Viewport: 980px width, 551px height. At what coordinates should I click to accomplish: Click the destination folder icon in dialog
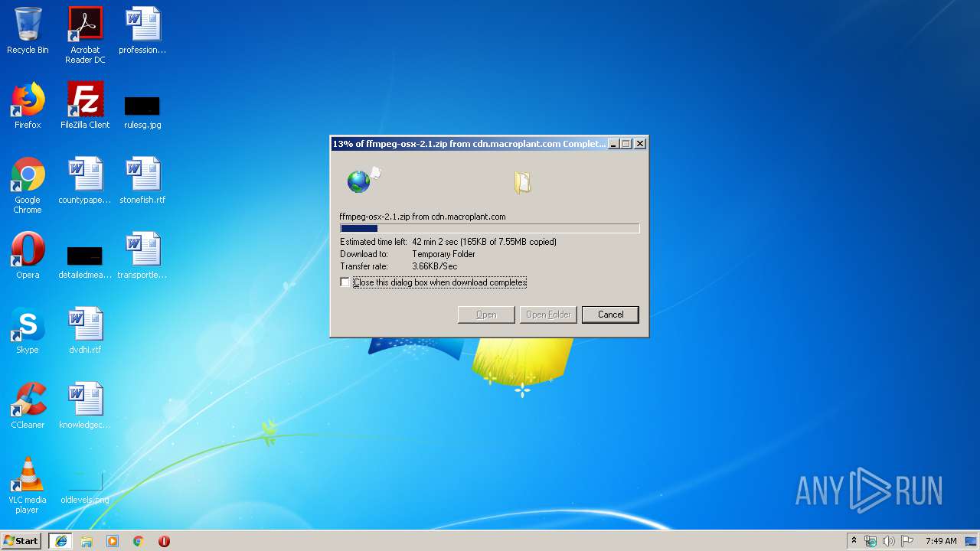pyautogui.click(x=523, y=182)
